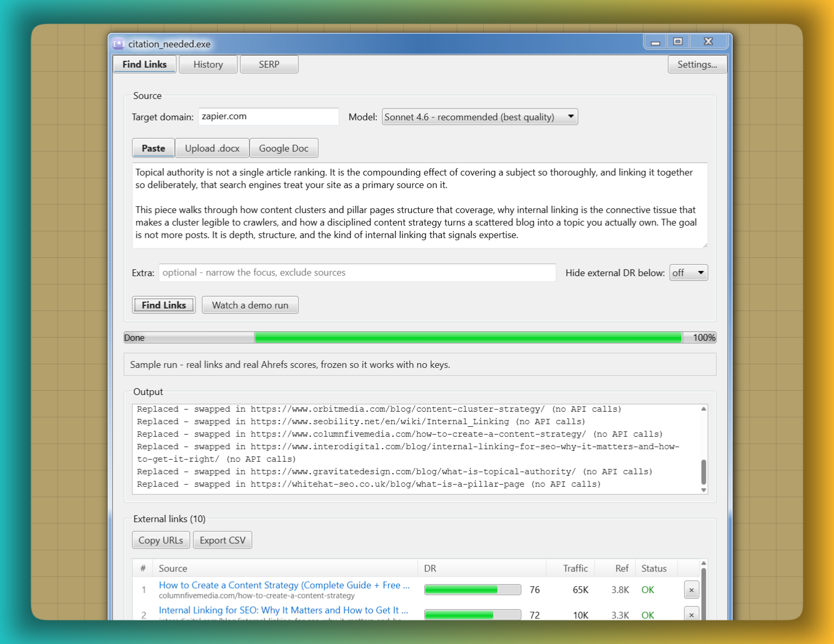Open Hide external DR below dropdown
This screenshot has width=834, height=644.
(x=689, y=273)
